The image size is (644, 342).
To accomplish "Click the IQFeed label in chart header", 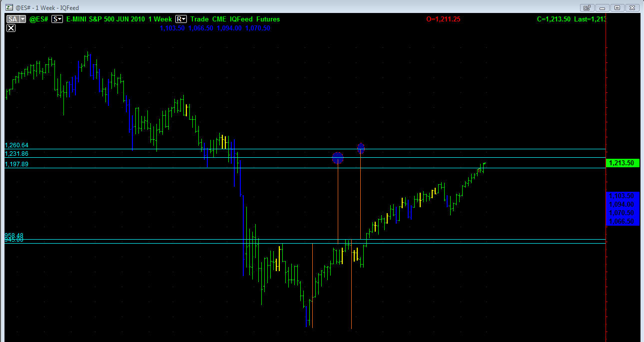I will click(241, 19).
